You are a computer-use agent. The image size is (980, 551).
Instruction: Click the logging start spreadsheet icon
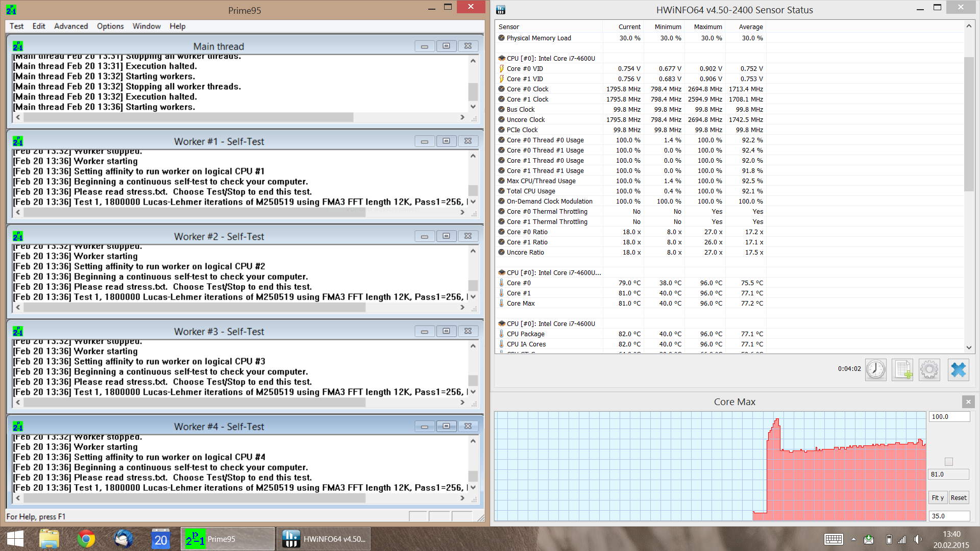click(902, 369)
